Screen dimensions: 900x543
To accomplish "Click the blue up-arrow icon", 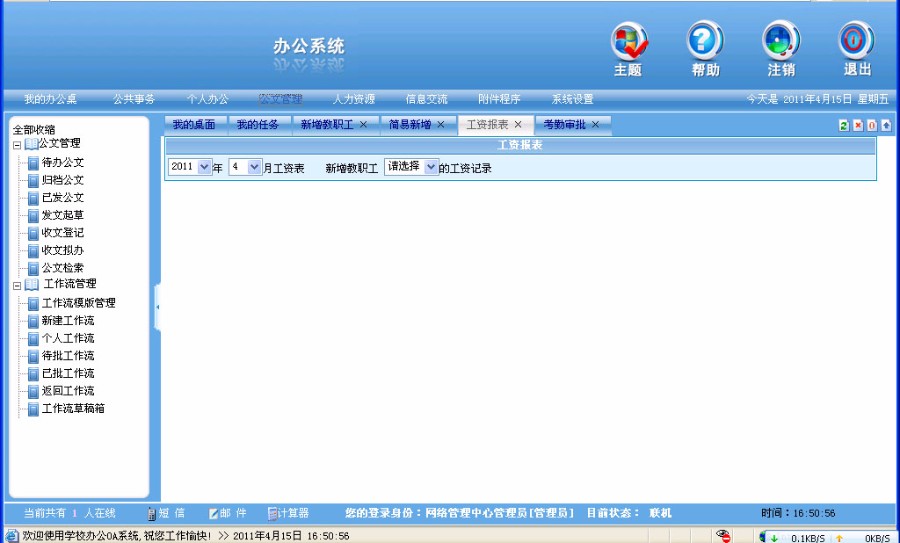I will (x=886, y=125).
